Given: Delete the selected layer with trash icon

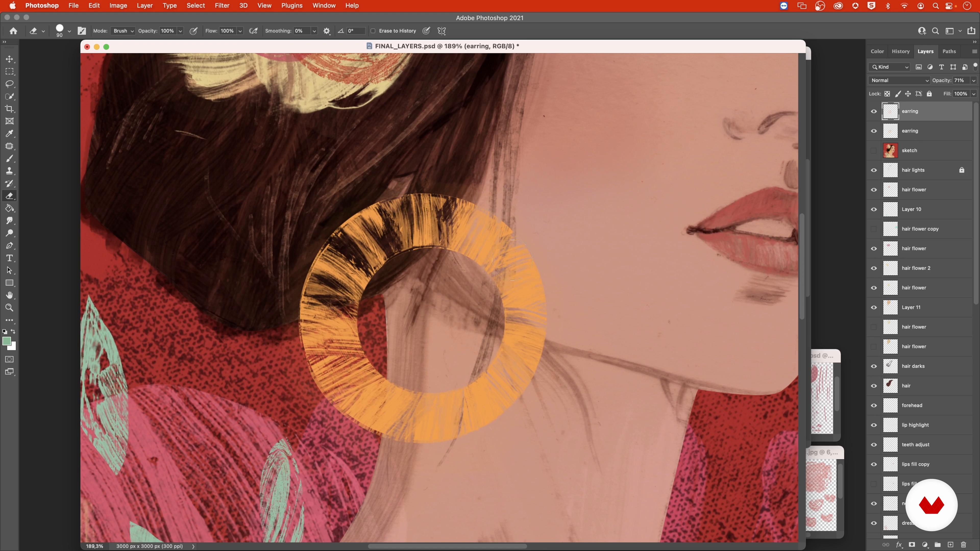Looking at the screenshot, I should 963,545.
